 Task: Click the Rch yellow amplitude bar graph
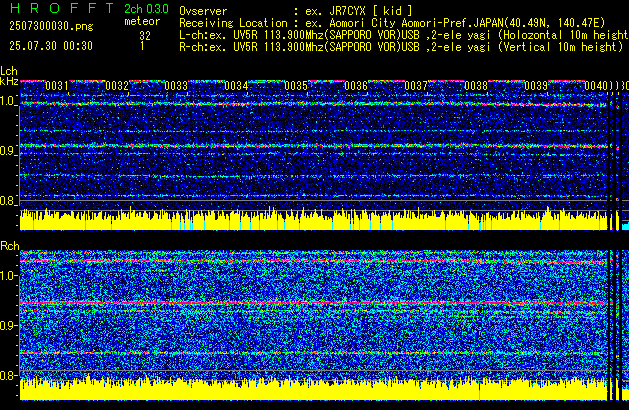[313, 389]
